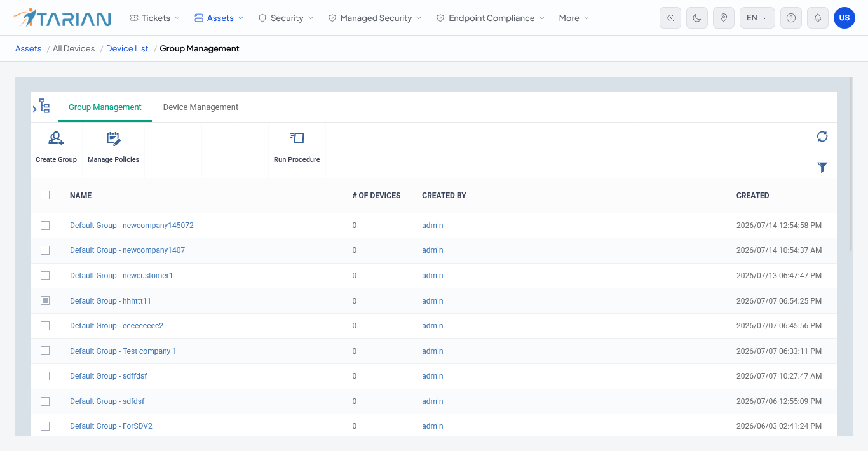Open the table filter funnel
The height and width of the screenshot is (451, 868).
[822, 167]
